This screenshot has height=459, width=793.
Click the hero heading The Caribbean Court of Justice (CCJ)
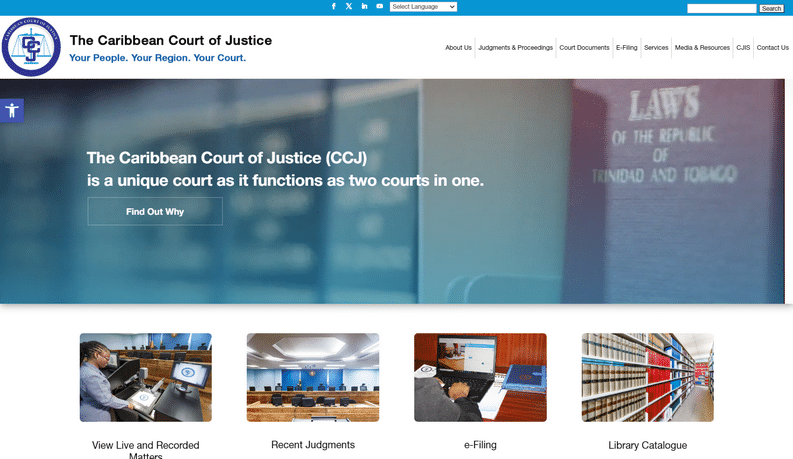227,158
